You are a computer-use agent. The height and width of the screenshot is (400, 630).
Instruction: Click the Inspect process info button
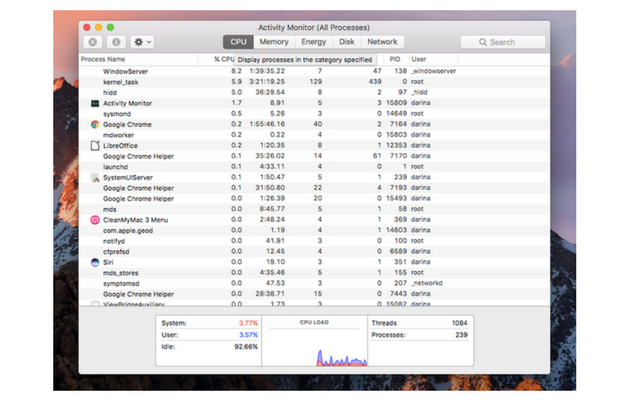tap(116, 42)
